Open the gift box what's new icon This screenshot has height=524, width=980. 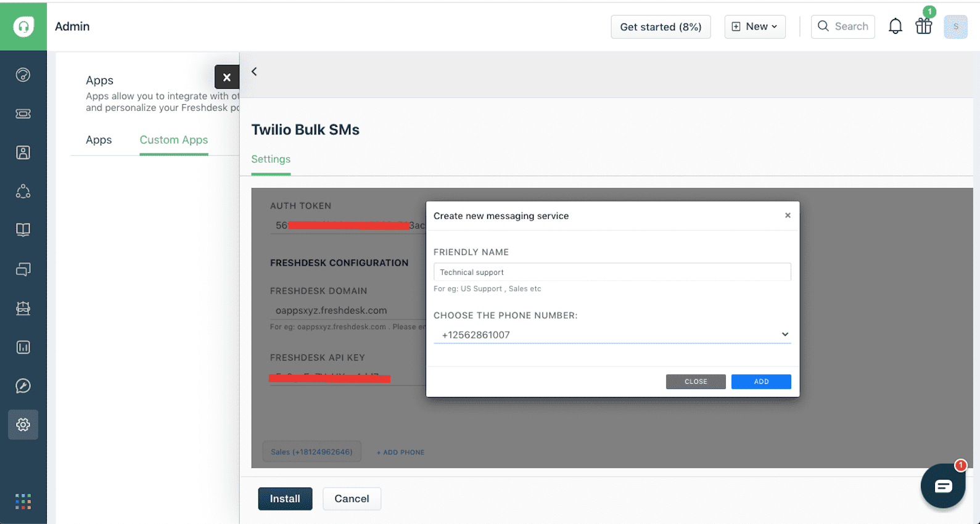[x=924, y=27]
